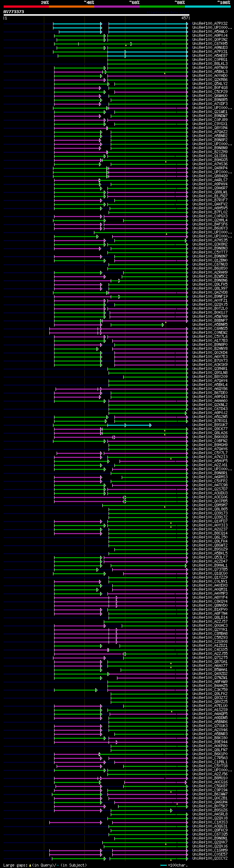Image resolution: width=234 pixels, height=868 pixels.
Task: Open hit UniRef100_C5CP29
Action: coord(210,92)
